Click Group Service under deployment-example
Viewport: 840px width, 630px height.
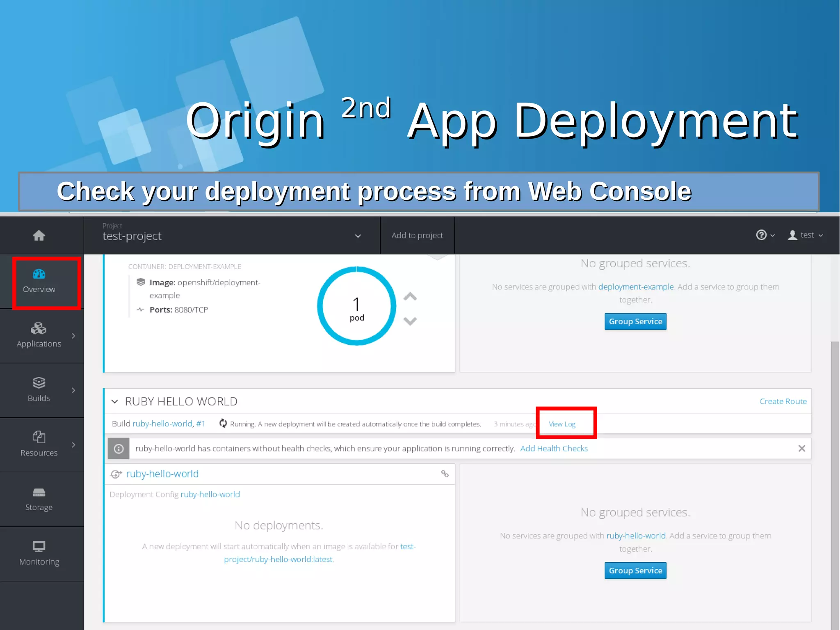[635, 321]
